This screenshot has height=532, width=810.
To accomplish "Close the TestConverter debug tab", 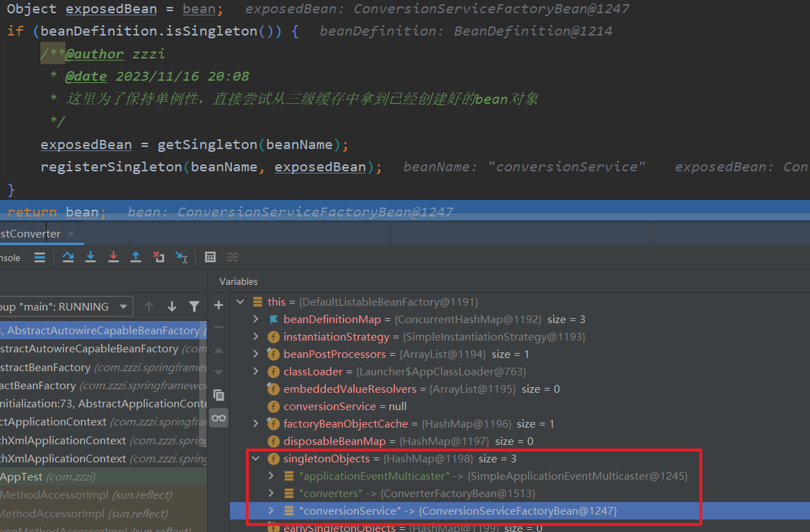I will (70, 234).
